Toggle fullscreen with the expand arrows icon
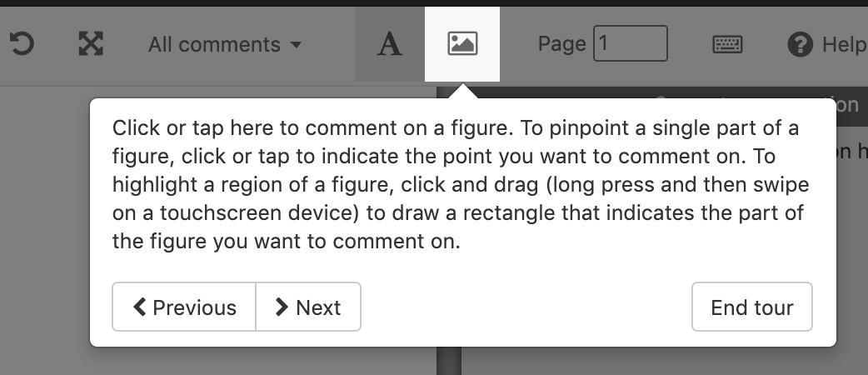Screen dimensions: 868x375 coord(91,44)
